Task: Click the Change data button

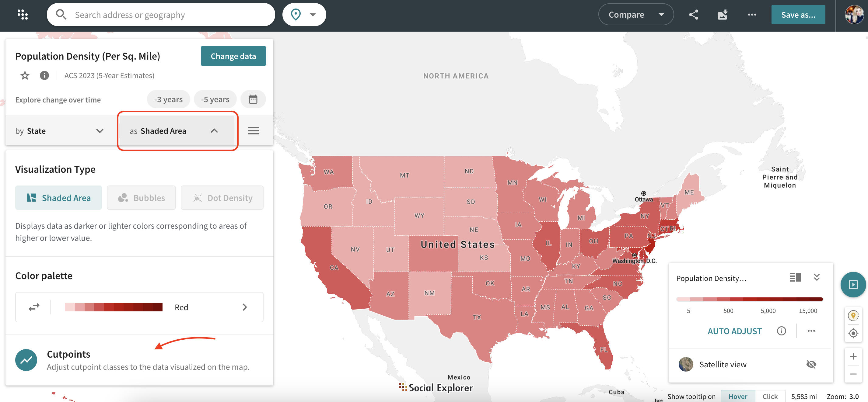Action: [233, 56]
